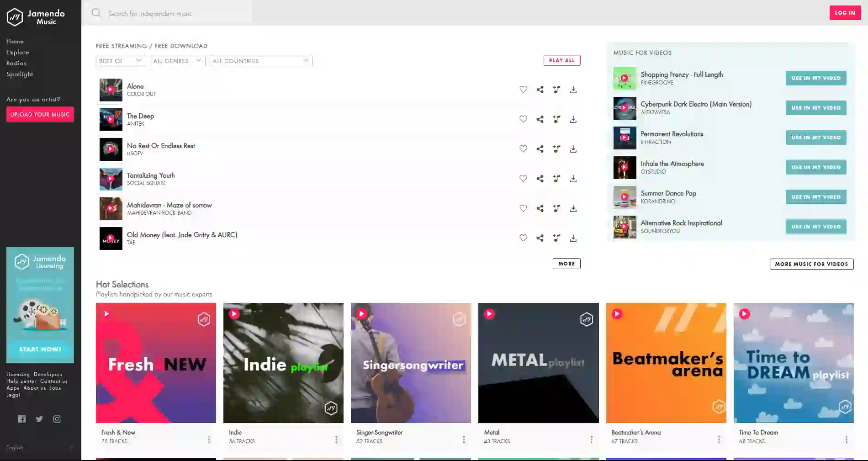Open Spotlight in sidebar

tap(19, 74)
